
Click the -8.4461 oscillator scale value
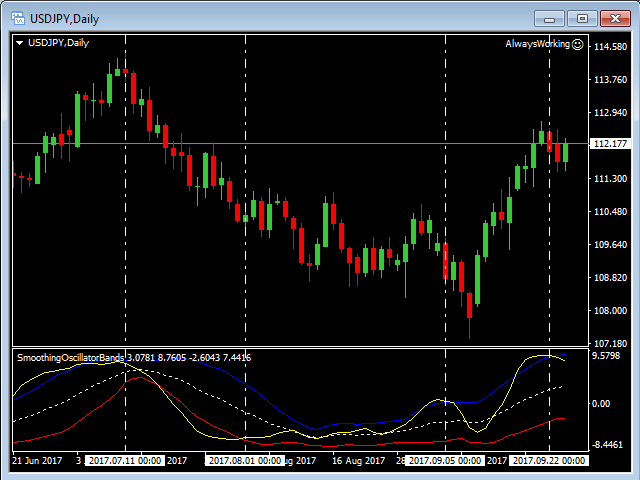tap(609, 445)
